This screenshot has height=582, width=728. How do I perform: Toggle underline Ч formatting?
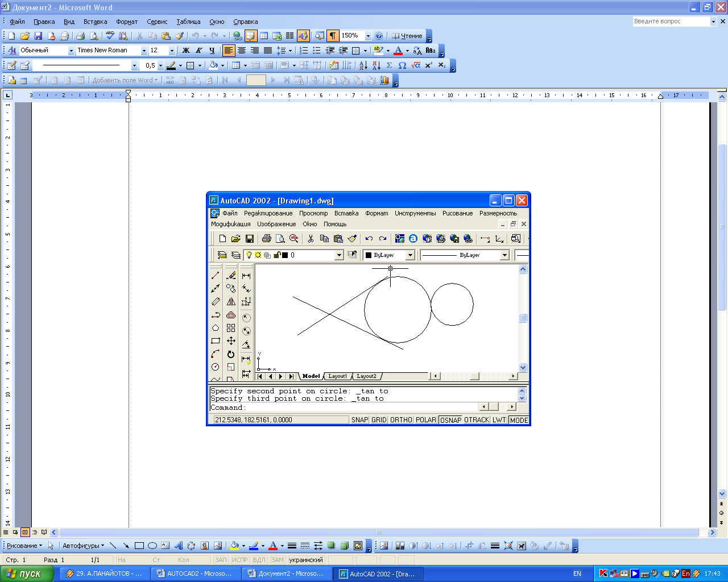coord(212,51)
